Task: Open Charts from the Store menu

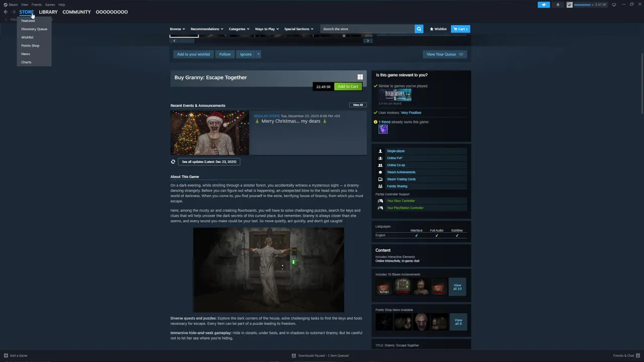Action: [26, 62]
